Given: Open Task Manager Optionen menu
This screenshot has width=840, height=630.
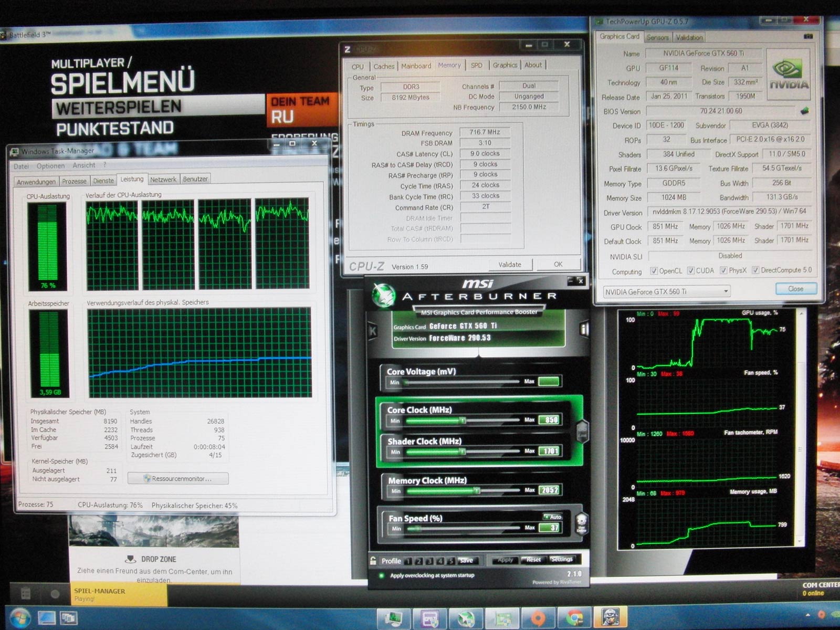Looking at the screenshot, I should point(50,166).
